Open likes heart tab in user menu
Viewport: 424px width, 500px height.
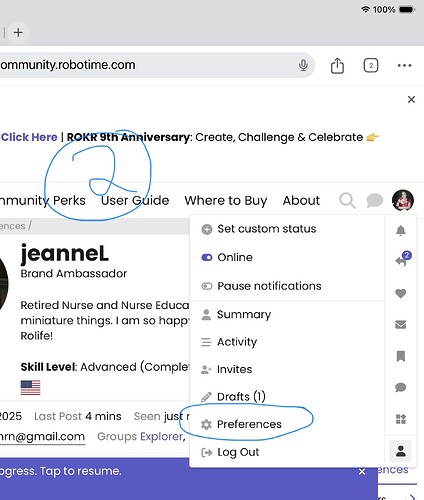pyautogui.click(x=401, y=293)
